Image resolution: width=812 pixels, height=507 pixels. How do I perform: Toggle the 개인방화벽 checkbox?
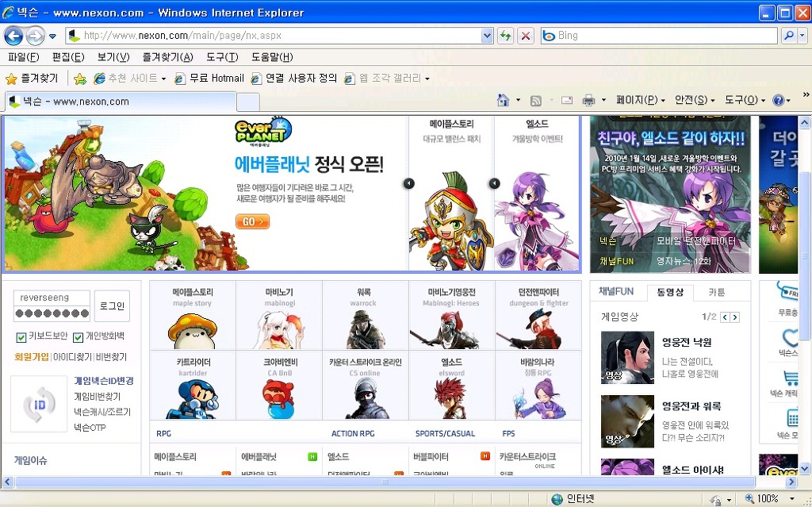(x=79, y=337)
